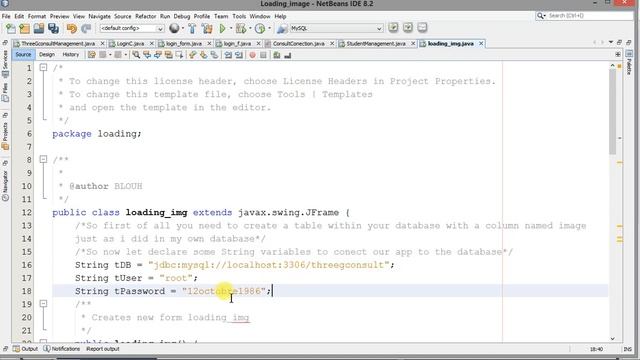
Task: Open the Navigate menu
Action: [x=100, y=16]
